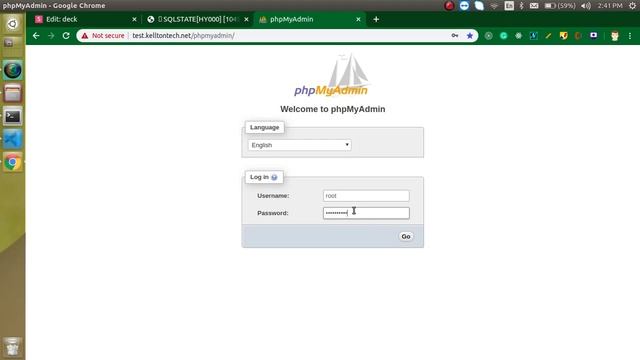The image size is (640, 360).
Task: Open the battery indicator showing 59%
Action: coord(560,6)
